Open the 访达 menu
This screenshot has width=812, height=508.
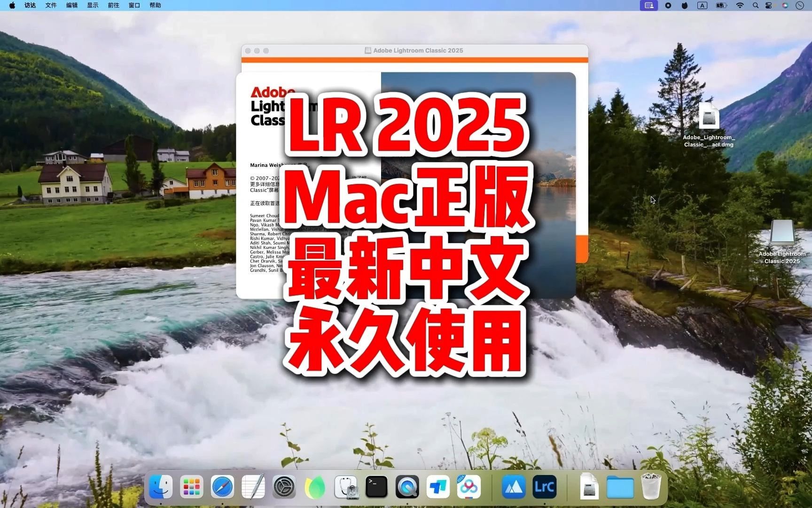point(30,5)
